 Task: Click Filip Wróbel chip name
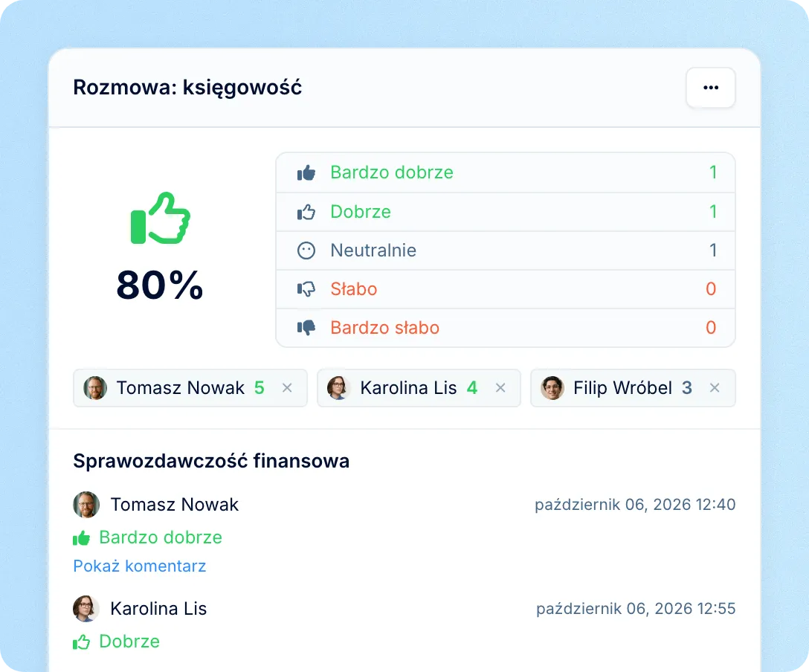point(623,388)
